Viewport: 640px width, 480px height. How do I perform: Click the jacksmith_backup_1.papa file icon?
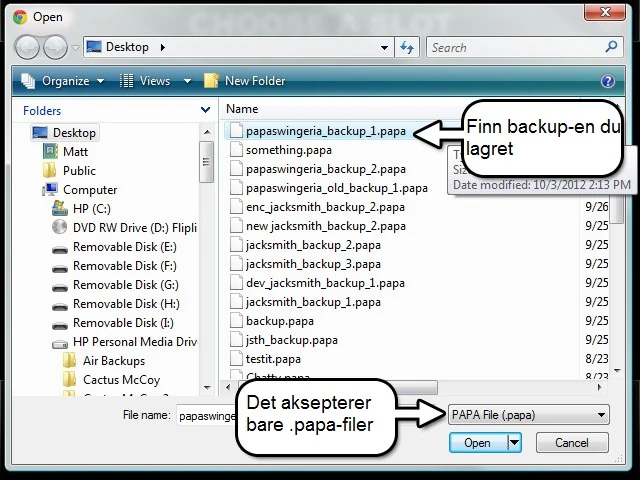tap(236, 302)
